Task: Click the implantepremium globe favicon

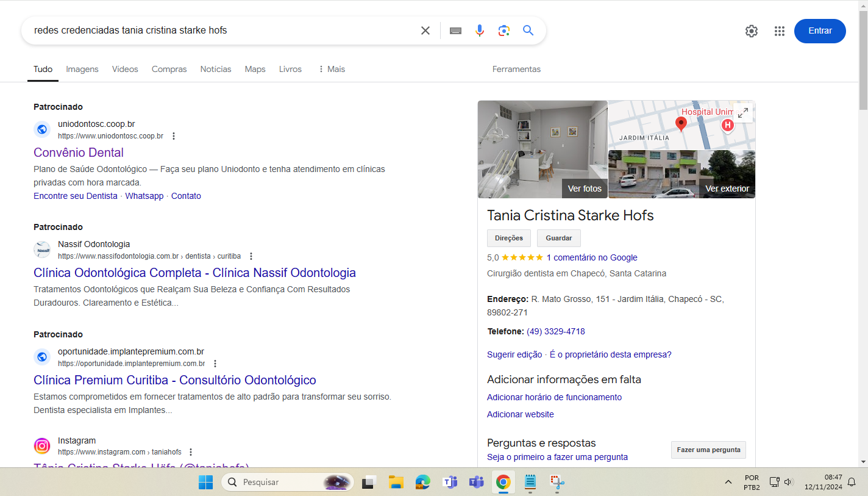Action: coord(42,357)
